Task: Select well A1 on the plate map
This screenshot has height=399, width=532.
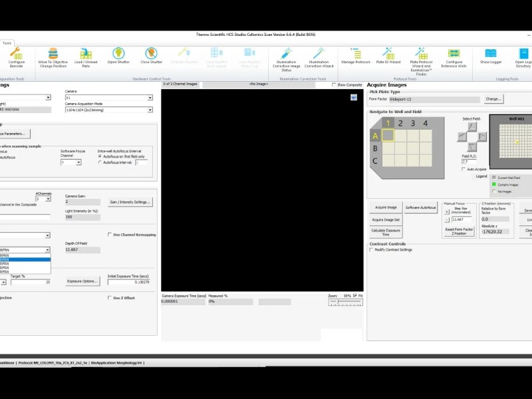Action: pyautogui.click(x=388, y=136)
